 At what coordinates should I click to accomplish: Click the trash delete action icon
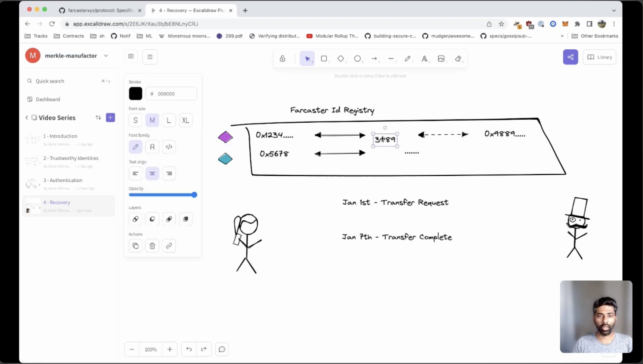152,246
